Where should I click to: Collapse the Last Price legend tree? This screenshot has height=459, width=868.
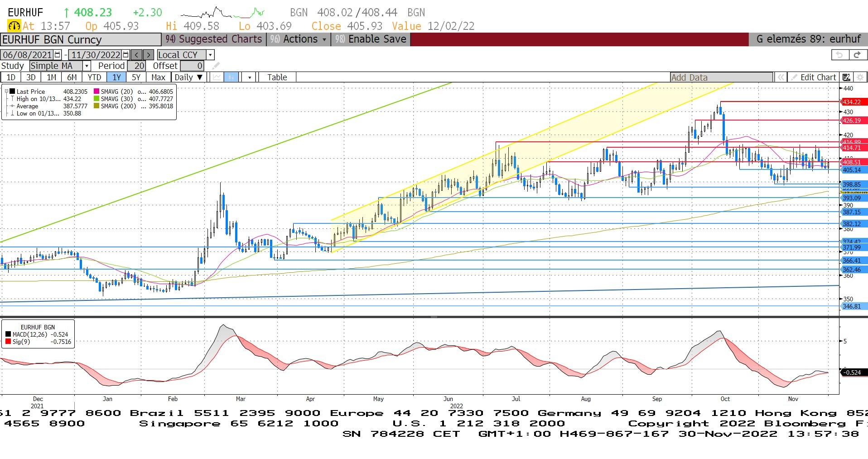tap(6, 91)
